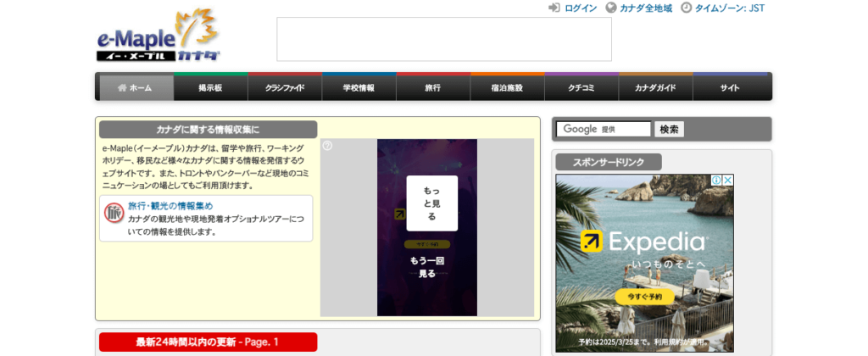
Task: Click カナダの観光地や現地発着 description text
Action: (216, 226)
